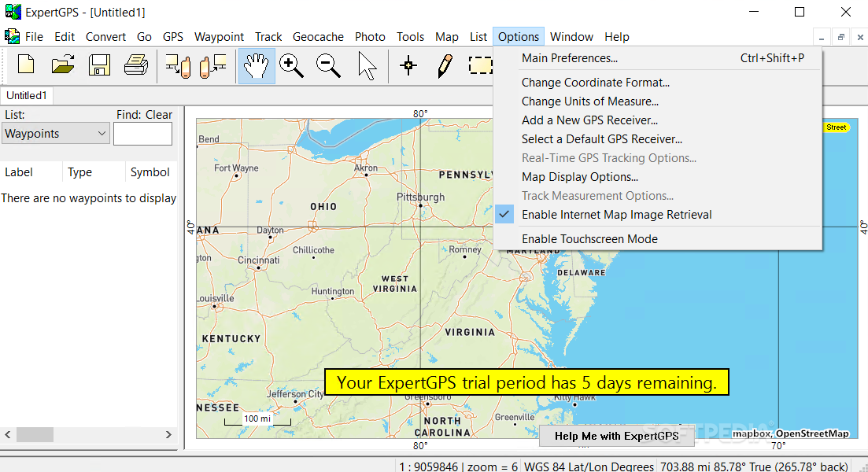Click the New document toolbar icon
868x472 pixels.
26,65
